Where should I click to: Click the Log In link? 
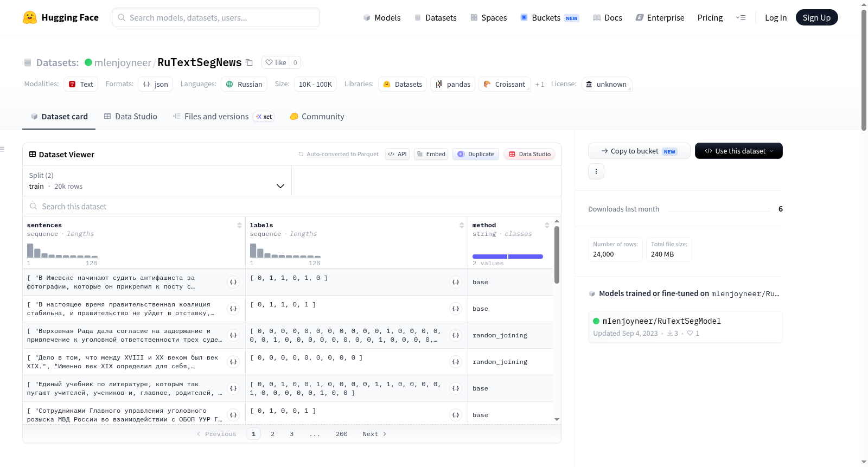click(x=776, y=17)
